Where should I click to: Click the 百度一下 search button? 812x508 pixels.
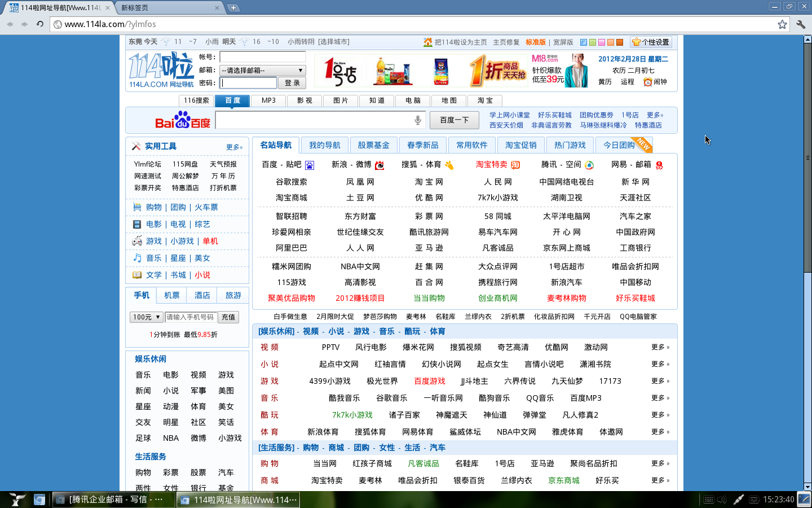click(x=454, y=120)
